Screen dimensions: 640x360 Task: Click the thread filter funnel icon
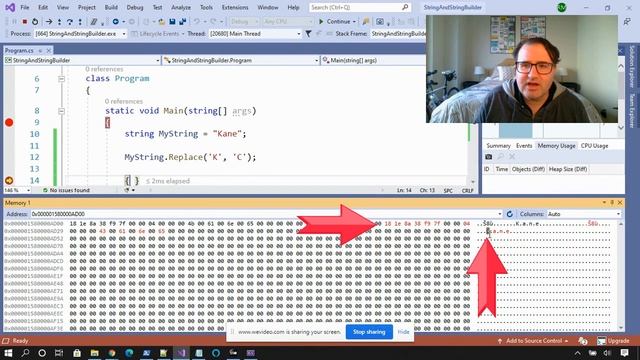(x=309, y=34)
